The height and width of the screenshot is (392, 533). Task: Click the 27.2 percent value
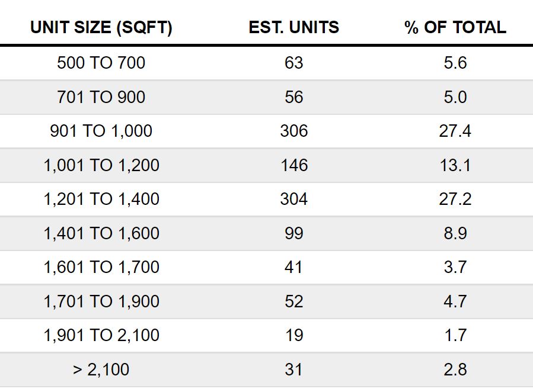[x=455, y=199]
